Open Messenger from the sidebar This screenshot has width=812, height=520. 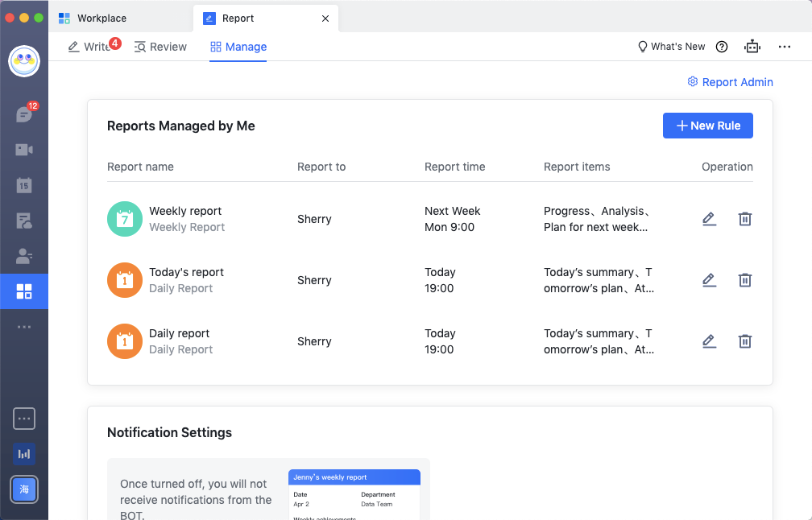[x=24, y=113]
